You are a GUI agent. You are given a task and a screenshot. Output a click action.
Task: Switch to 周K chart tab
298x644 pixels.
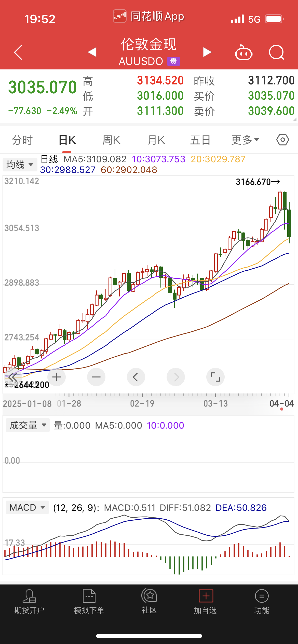(111, 140)
